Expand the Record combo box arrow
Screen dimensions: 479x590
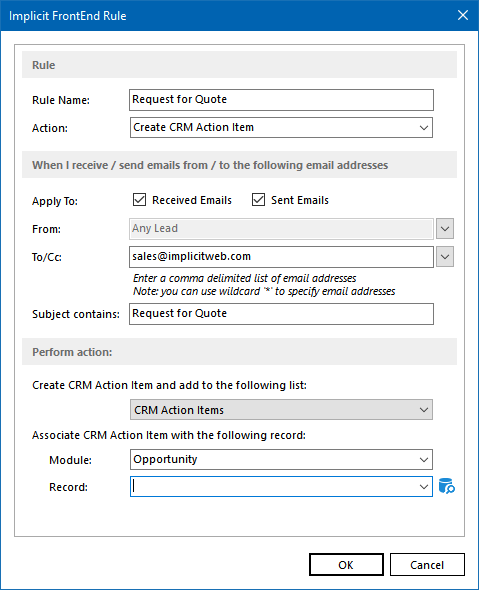[424, 487]
